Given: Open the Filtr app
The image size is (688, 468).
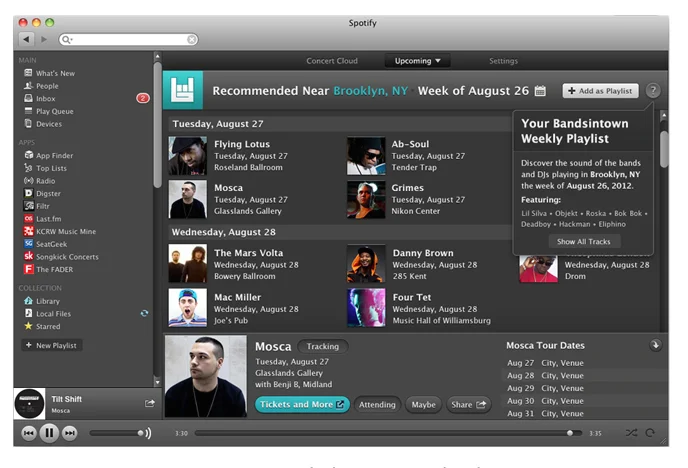Looking at the screenshot, I should (x=43, y=206).
